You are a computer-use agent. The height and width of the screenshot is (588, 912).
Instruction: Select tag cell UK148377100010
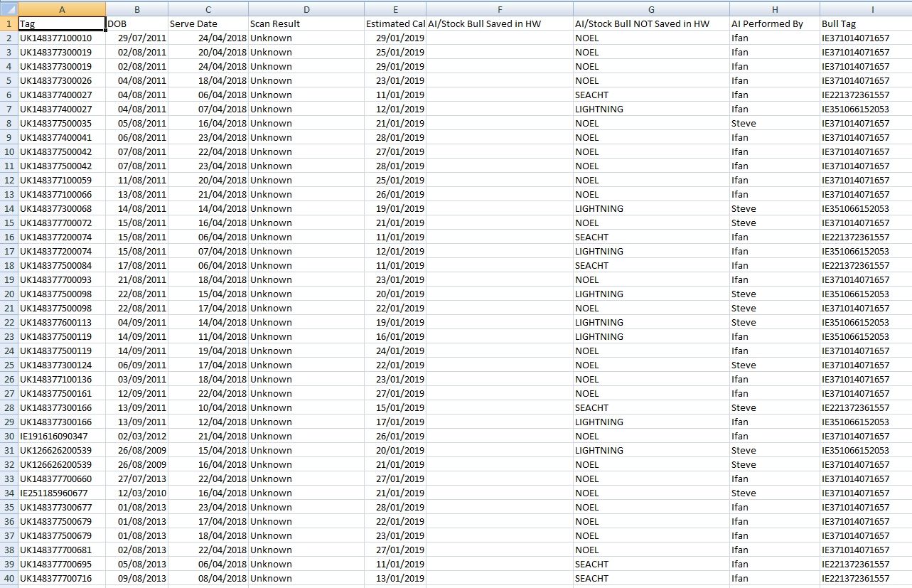(x=63, y=38)
